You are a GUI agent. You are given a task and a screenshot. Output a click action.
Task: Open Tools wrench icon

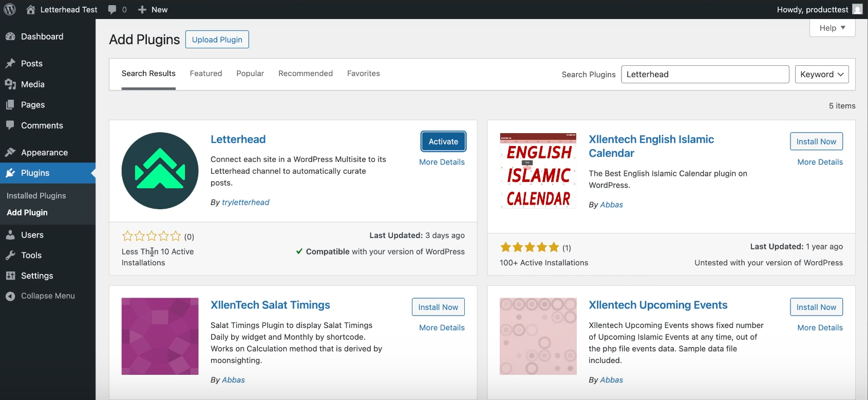(10, 256)
